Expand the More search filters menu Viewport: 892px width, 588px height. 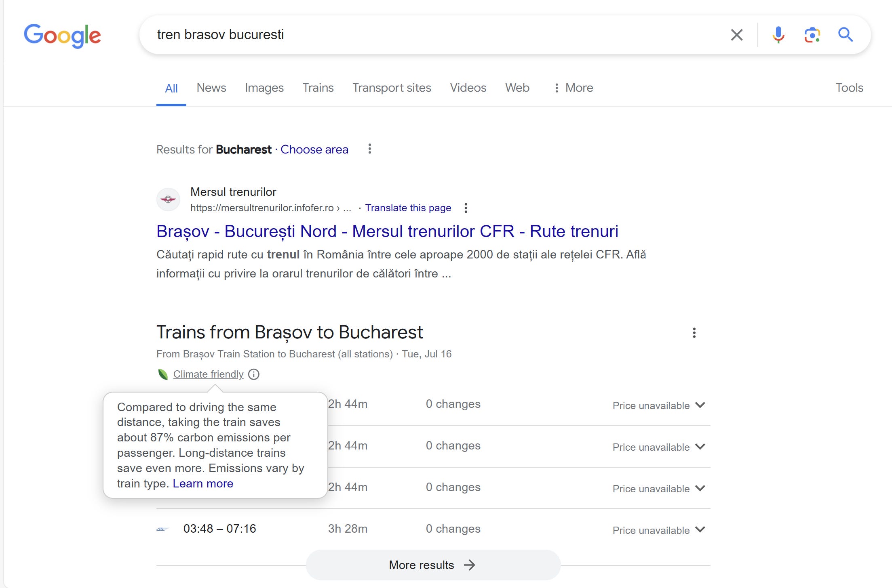coord(573,88)
